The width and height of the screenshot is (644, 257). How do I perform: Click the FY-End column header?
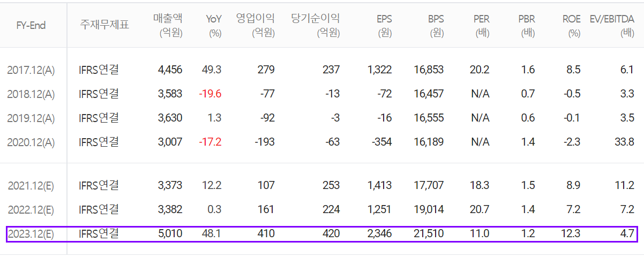pyautogui.click(x=31, y=25)
